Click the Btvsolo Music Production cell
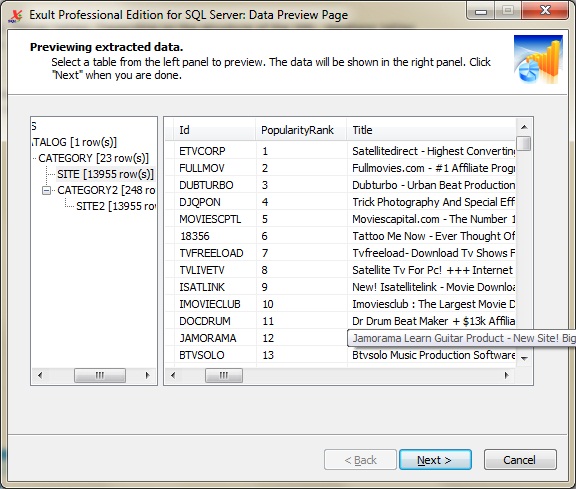576x489 pixels. coord(432,355)
